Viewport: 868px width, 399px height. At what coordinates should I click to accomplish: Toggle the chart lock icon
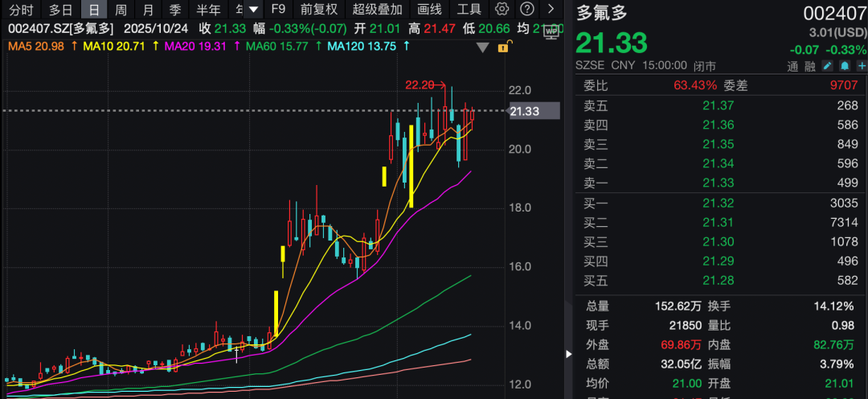(502, 47)
